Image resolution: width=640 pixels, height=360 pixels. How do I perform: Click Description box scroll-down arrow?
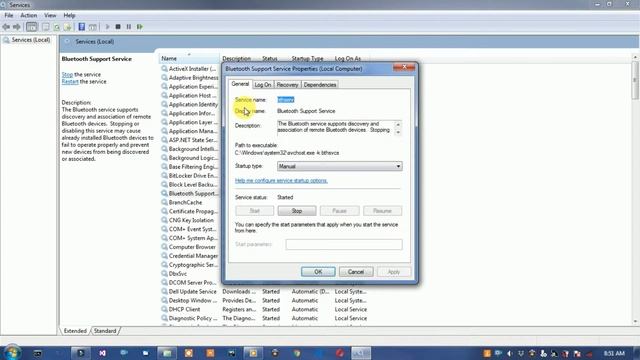point(398,132)
